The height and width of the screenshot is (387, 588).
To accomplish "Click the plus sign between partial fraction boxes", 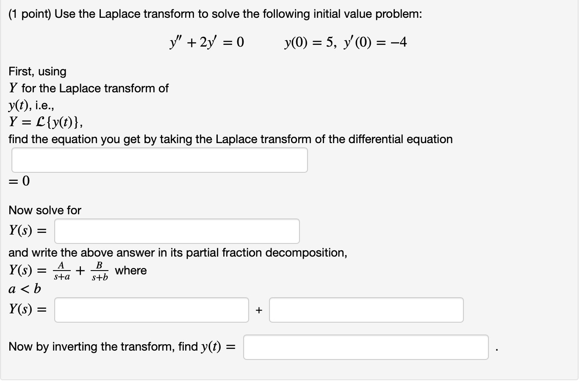I will click(x=260, y=310).
